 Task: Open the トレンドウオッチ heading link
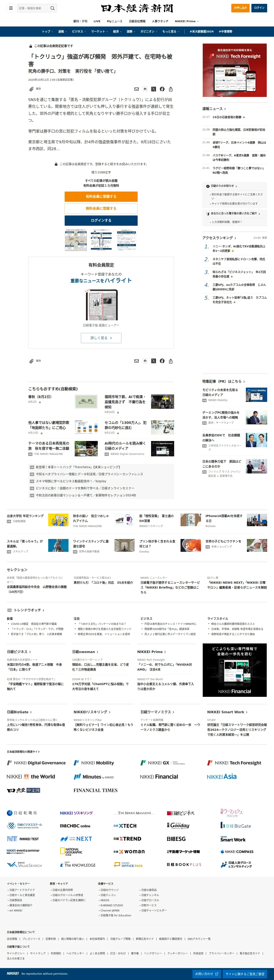[29, 610]
